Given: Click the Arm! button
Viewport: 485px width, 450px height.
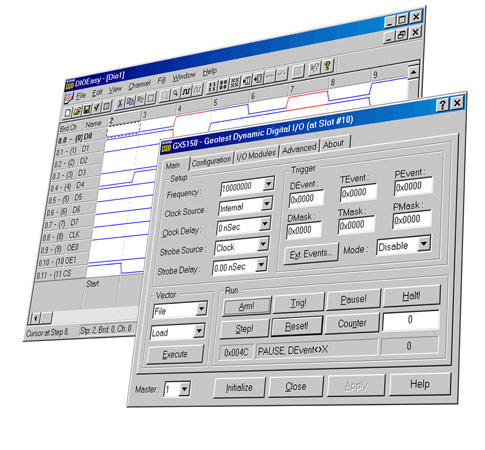Looking at the screenshot, I should click(247, 306).
